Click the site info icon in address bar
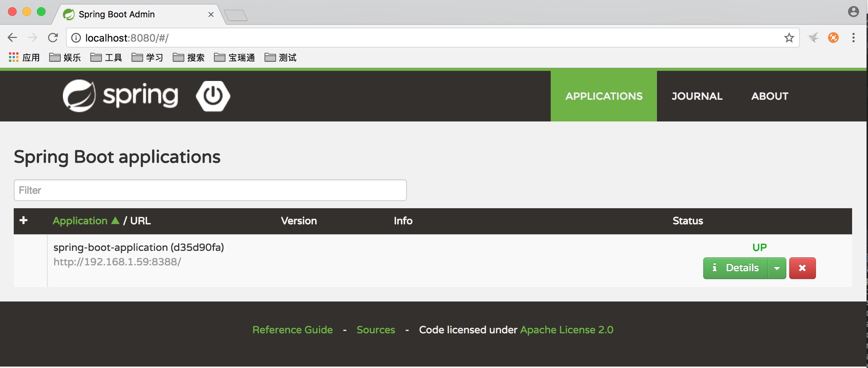Image resolution: width=868 pixels, height=368 pixels. click(76, 38)
